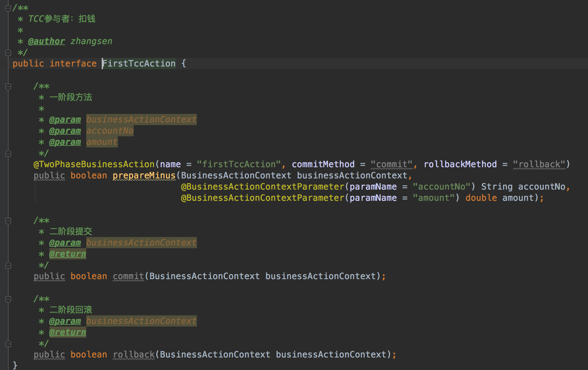Click the "commit" string literal
Viewport: 588px width, 370px height.
click(391, 164)
